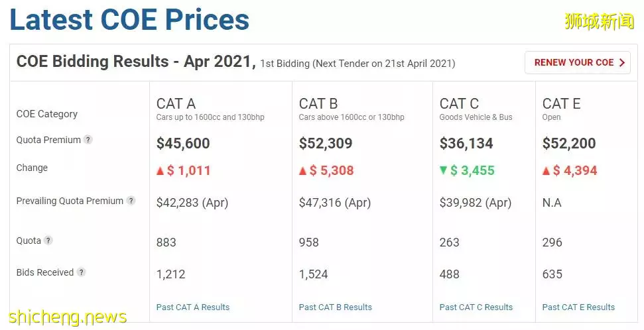644x330 pixels.
Task: Open Past CAT C Results link
Action: 476,307
